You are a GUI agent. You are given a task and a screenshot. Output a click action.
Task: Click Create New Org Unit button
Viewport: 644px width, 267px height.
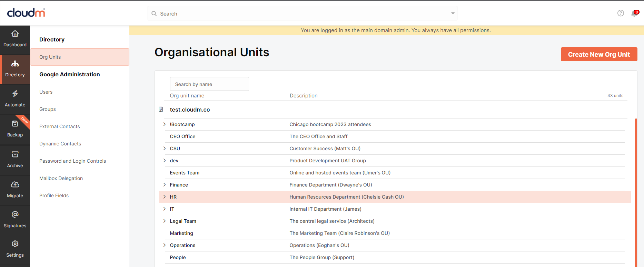pos(599,54)
